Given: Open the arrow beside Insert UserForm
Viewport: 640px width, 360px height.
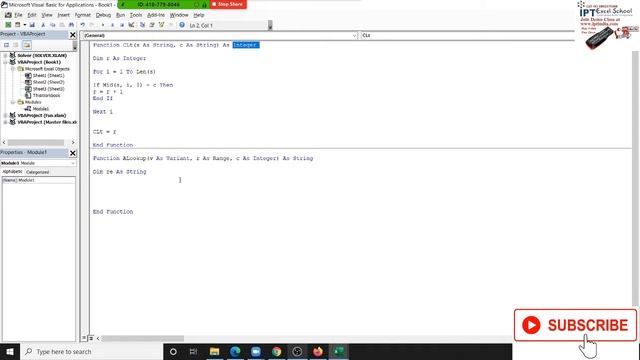Looking at the screenshot, I should 24,25.
